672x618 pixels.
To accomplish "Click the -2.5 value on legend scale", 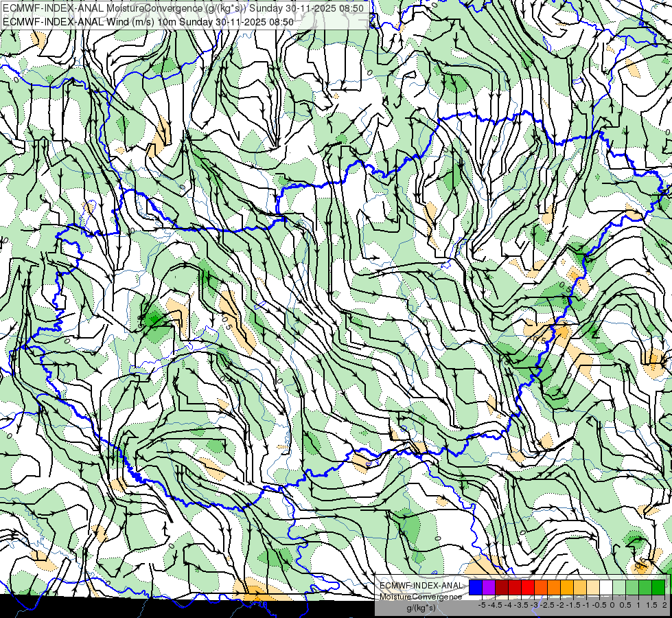I will coord(547,605).
